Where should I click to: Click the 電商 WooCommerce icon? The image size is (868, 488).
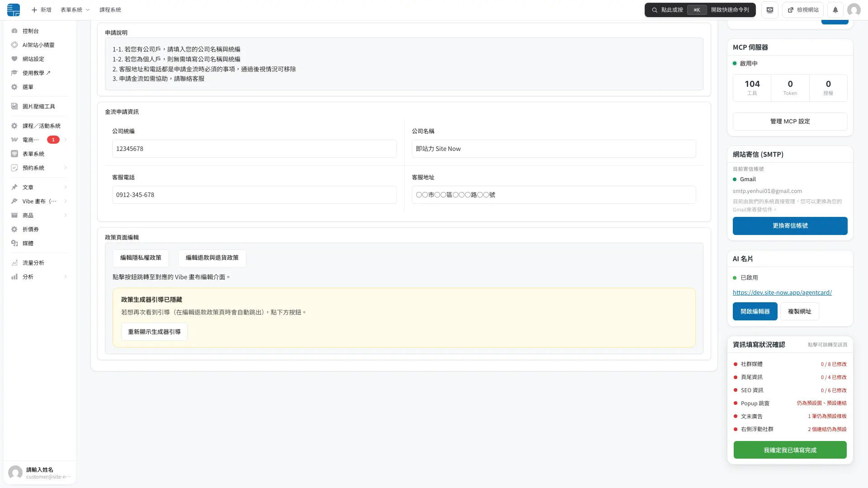tap(14, 140)
